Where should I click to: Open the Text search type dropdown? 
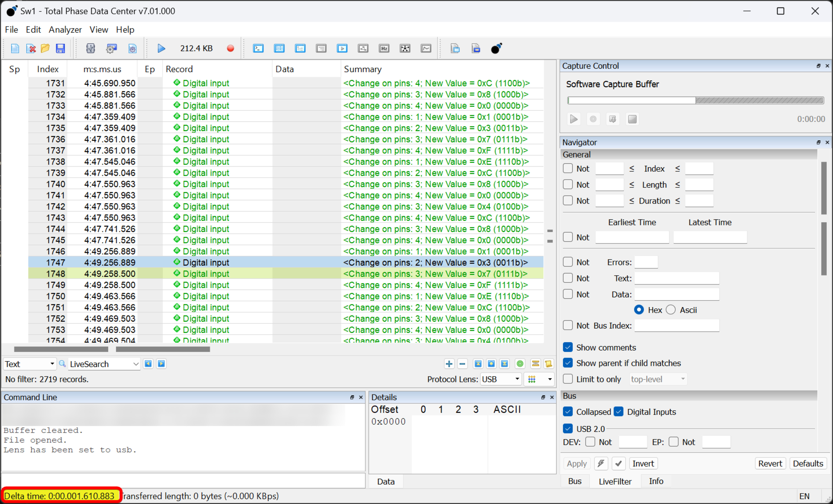(x=30, y=364)
